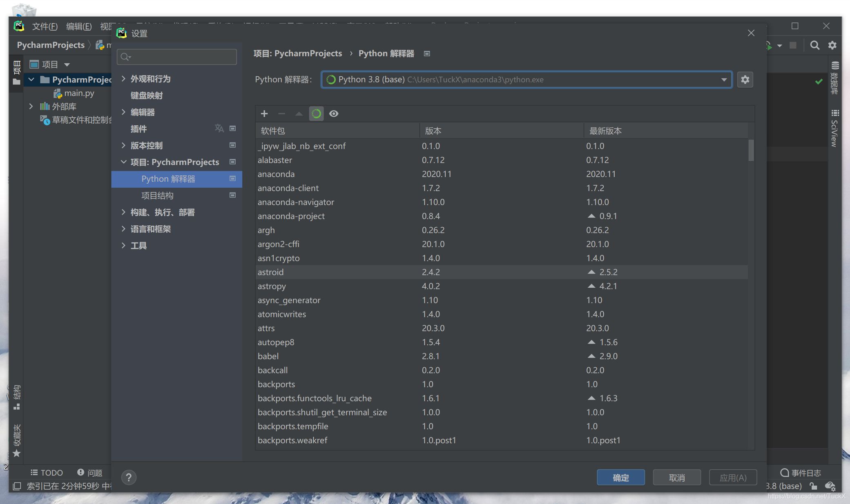Open the SciView side panel
The width and height of the screenshot is (850, 504).
coord(834,128)
